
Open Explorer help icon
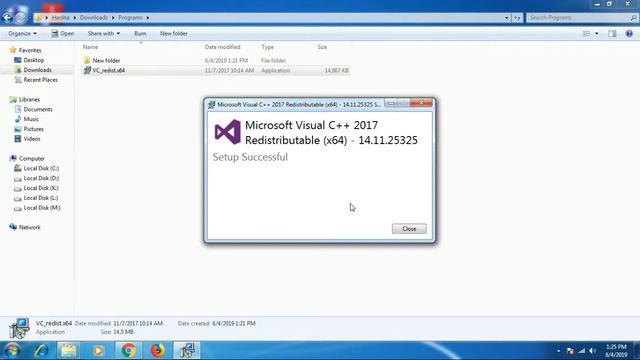point(629,33)
